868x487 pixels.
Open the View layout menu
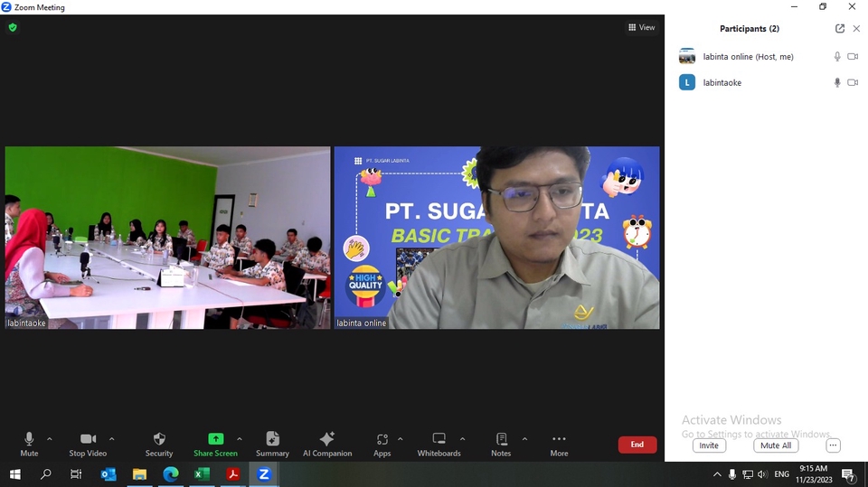pyautogui.click(x=642, y=27)
